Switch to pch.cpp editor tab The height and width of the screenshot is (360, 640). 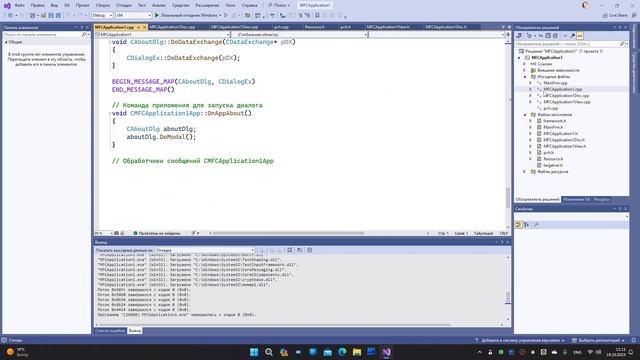point(281,27)
